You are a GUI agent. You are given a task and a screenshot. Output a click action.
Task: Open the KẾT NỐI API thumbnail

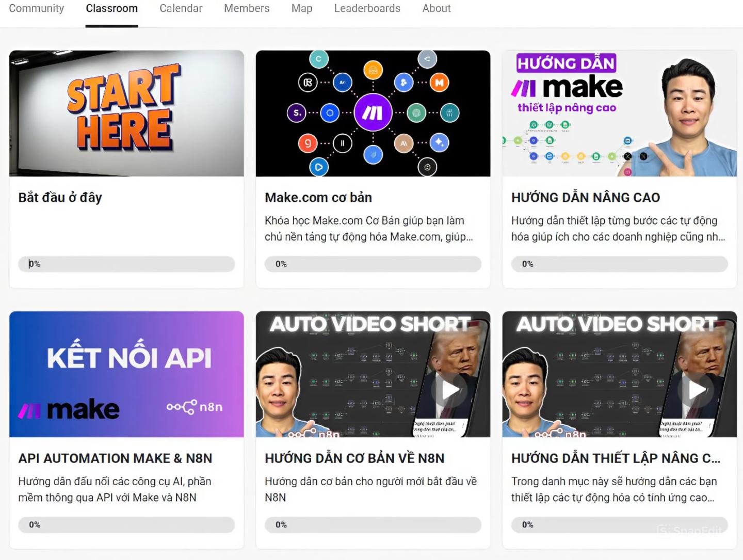pos(126,374)
